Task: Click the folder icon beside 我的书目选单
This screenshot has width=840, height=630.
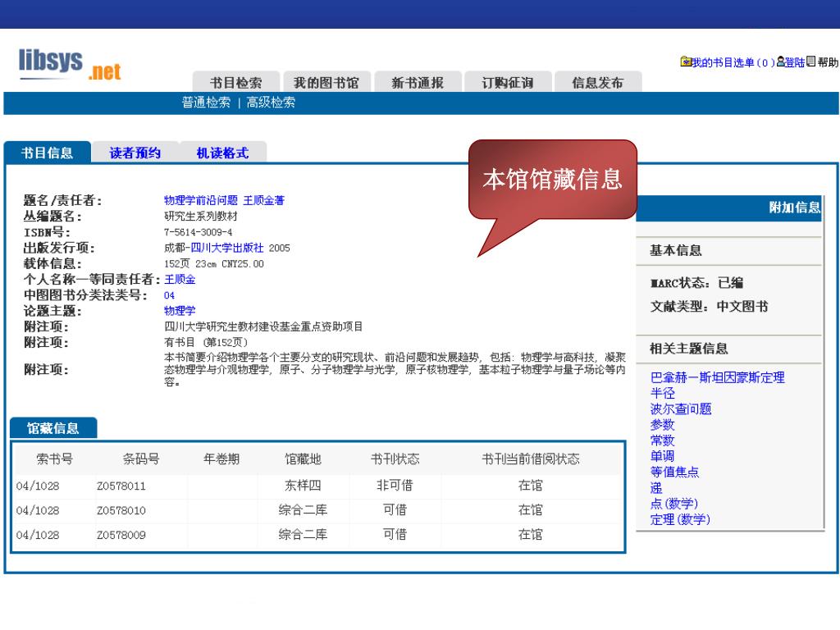Action: point(686,62)
